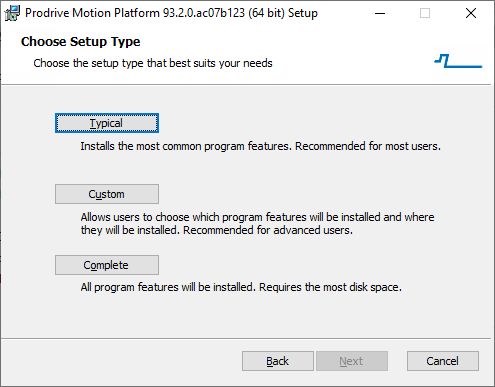Click the disabled maximize button
495x387 pixels.
click(x=425, y=13)
